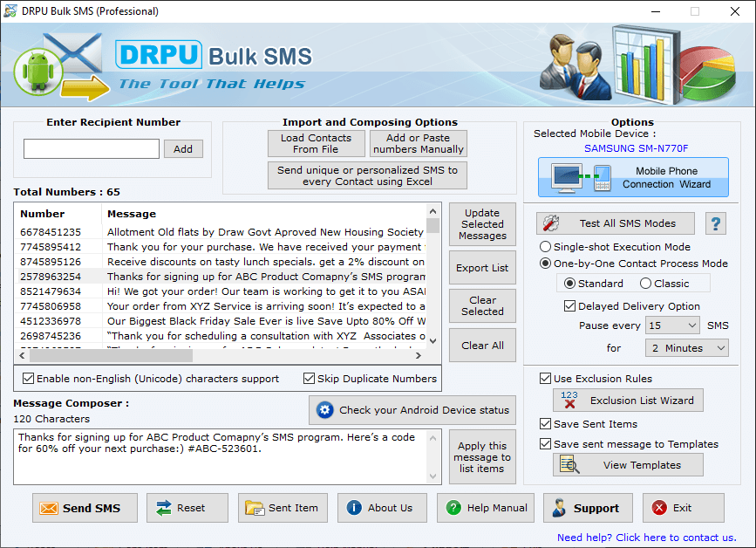The height and width of the screenshot is (548, 756).
Task: Click the DRPU Bulk SMS title bar icon
Action: tap(10, 11)
